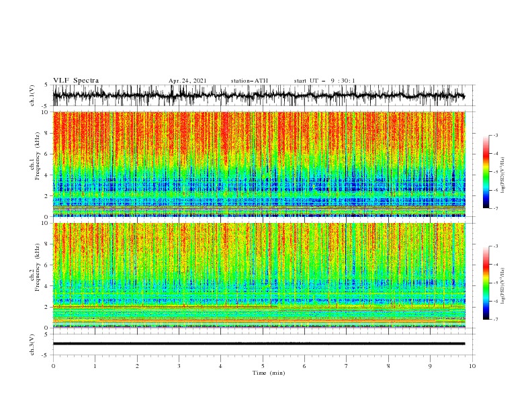This screenshot has height=411, width=532.
Task: Click the ch.1 colorbar "log(PSD)(V²/Hz)" label
Action: (503, 175)
